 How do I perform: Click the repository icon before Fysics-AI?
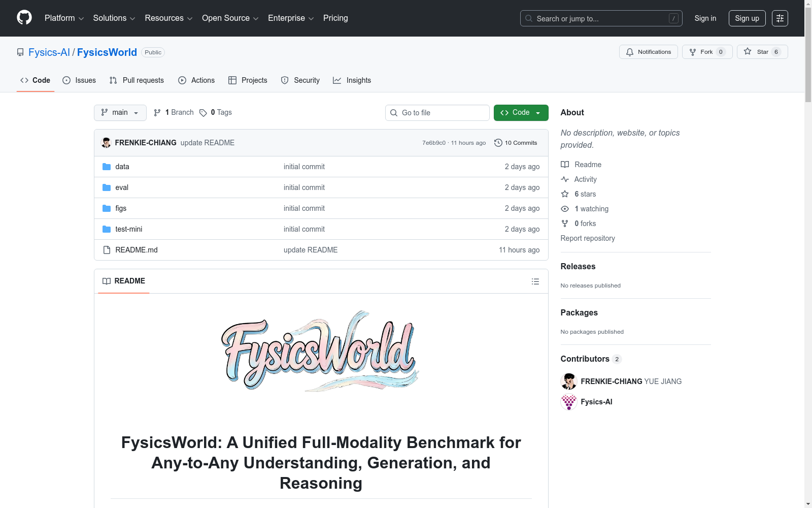[x=20, y=52]
